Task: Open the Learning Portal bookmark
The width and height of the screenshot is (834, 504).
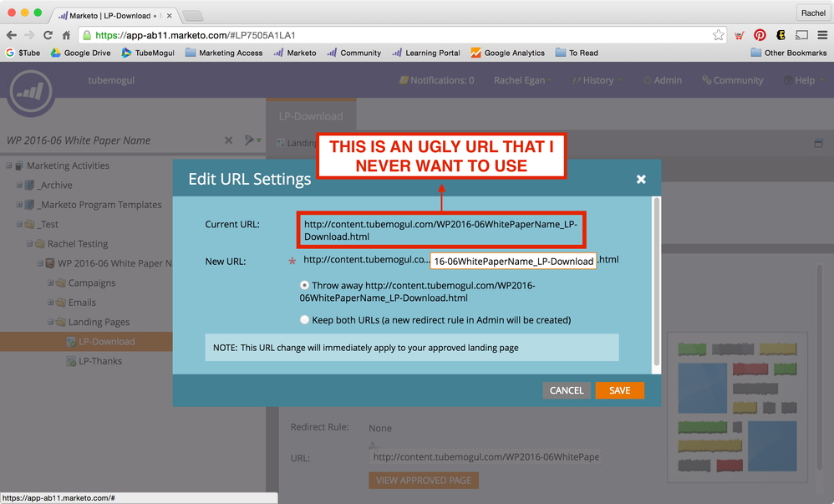Action: click(426, 53)
